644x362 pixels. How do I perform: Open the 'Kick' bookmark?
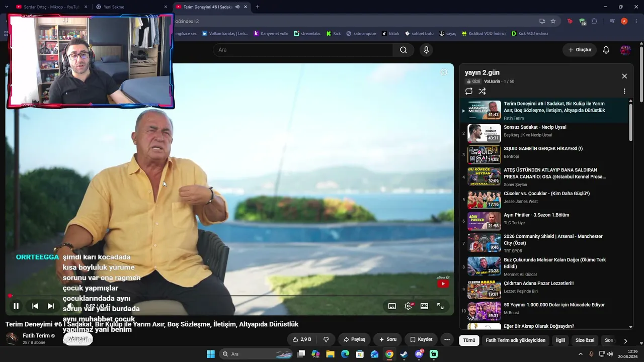(x=333, y=34)
